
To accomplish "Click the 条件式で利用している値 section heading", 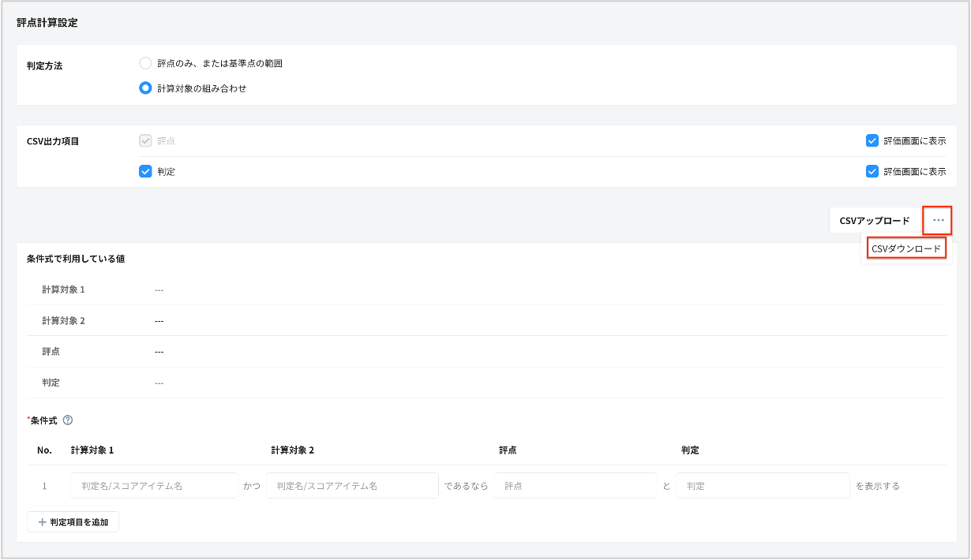I will [76, 259].
